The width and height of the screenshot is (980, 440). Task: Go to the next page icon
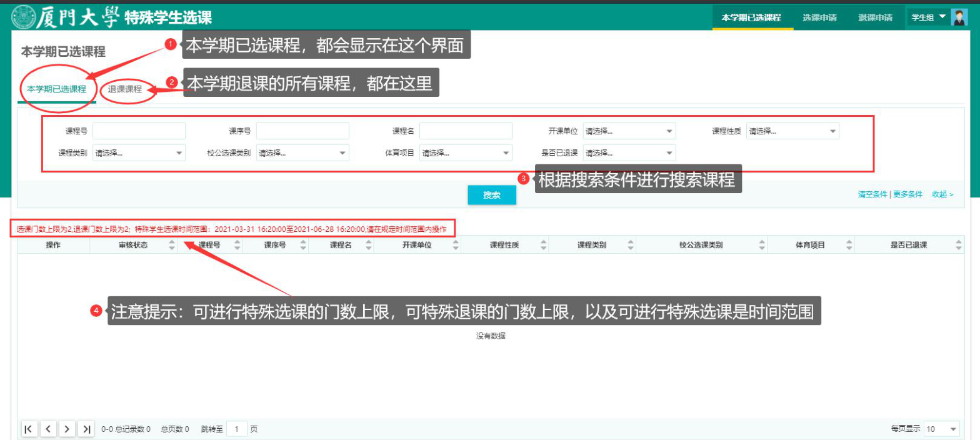(67, 429)
